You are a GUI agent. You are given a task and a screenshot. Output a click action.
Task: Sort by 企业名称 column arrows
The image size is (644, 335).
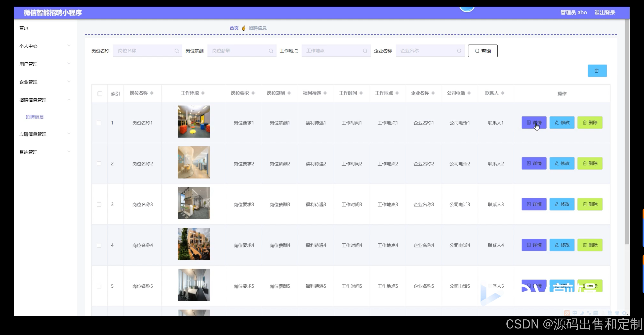(x=433, y=93)
